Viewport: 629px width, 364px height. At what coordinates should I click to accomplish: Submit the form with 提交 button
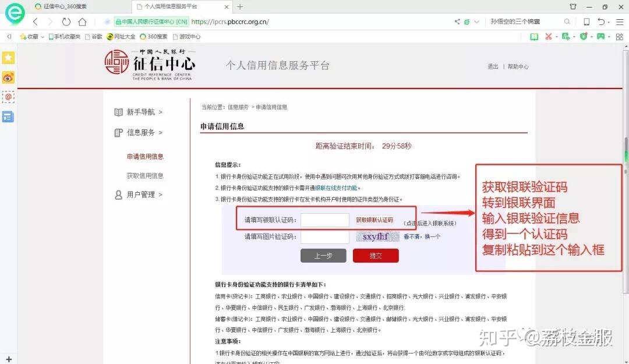point(376,256)
